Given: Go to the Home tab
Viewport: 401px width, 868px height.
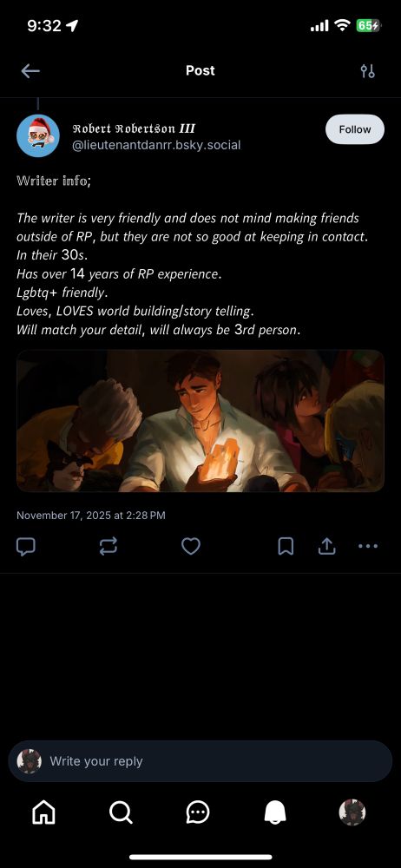Looking at the screenshot, I should click(x=43, y=812).
